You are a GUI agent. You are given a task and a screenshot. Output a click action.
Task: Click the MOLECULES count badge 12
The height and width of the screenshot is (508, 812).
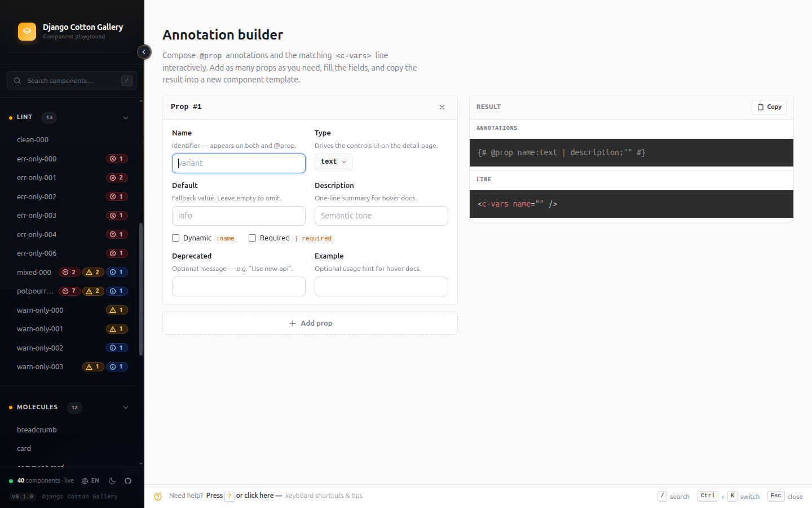tap(74, 408)
